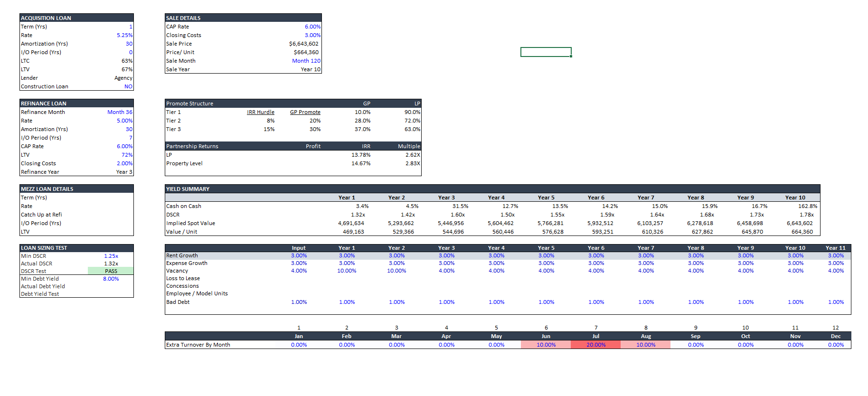Click the ACQUISITION LOAN section header
The height and width of the screenshot is (396, 868).
(76, 18)
